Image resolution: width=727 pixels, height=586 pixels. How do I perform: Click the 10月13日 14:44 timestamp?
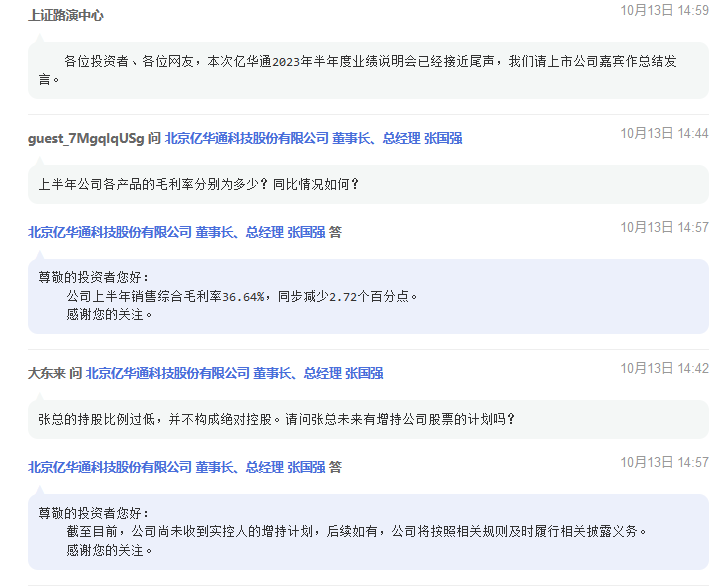(x=664, y=134)
